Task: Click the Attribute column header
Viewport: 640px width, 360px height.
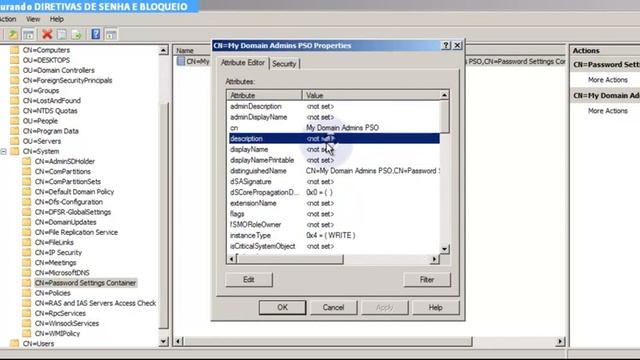Action: (x=264, y=95)
